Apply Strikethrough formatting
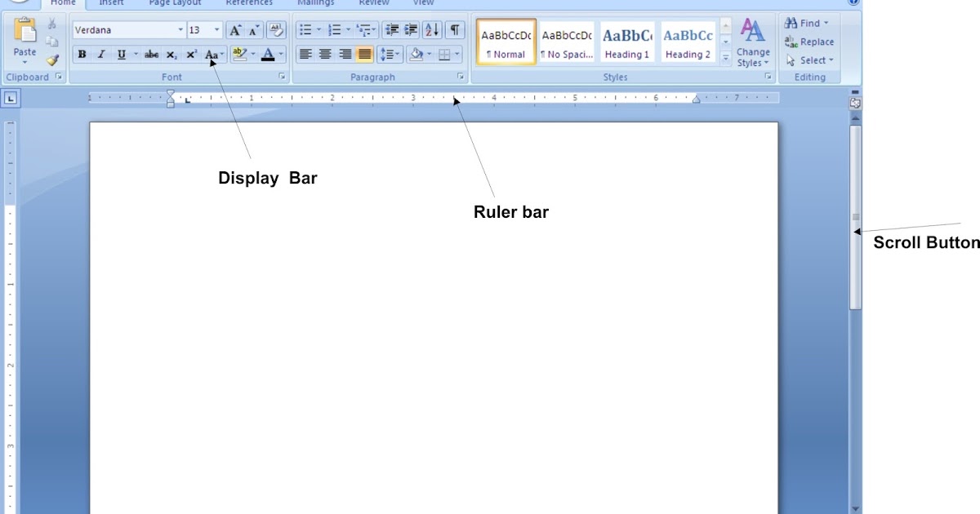The image size is (980, 514). click(x=151, y=54)
